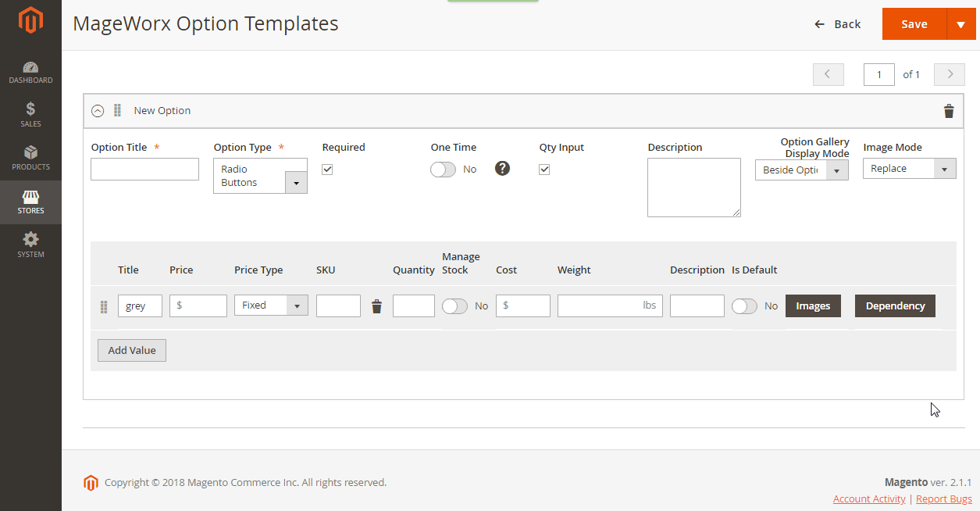
Task: Uncheck the Qty Input checkbox
Action: point(544,170)
